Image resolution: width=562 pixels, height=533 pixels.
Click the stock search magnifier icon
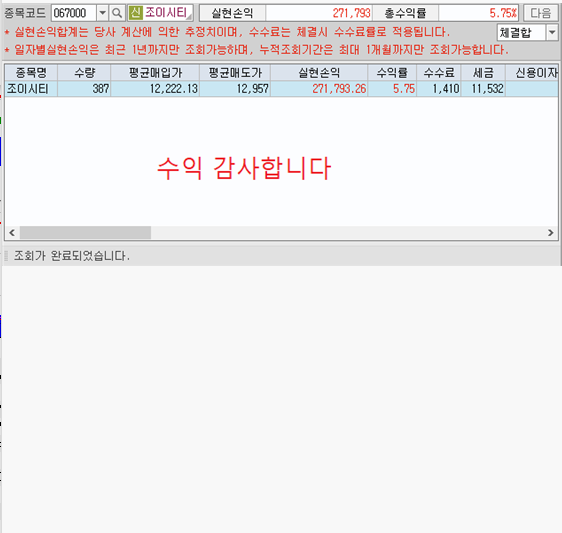click(117, 13)
